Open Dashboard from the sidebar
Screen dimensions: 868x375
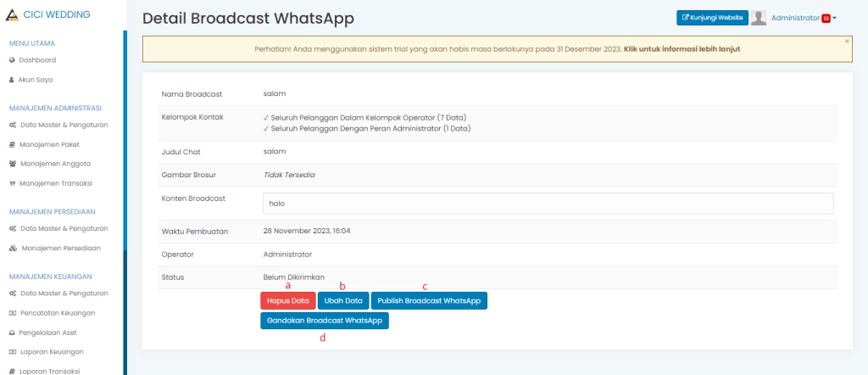pos(37,60)
